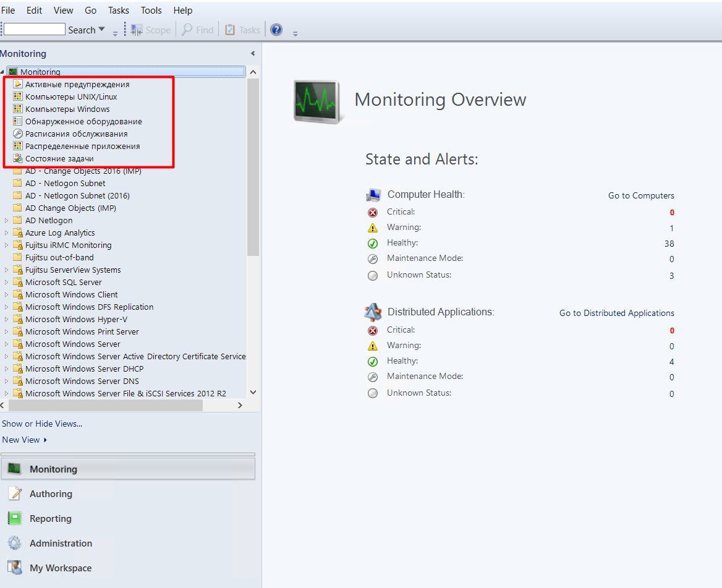This screenshot has height=588, width=722.
Task: Click into the Search input field
Action: pyautogui.click(x=35, y=29)
